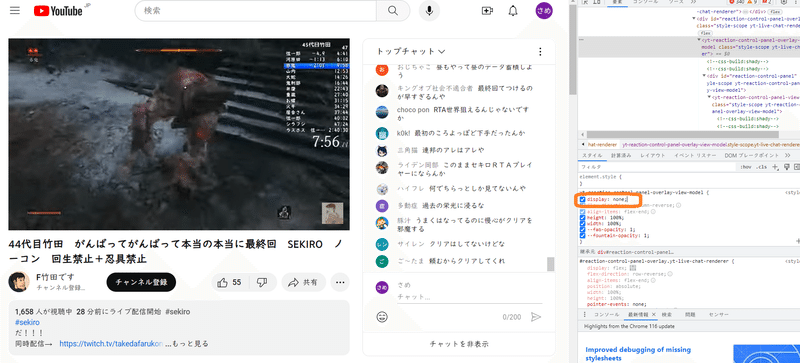Click the チャット message input field
Screen dimensions: 800x363
(469, 297)
